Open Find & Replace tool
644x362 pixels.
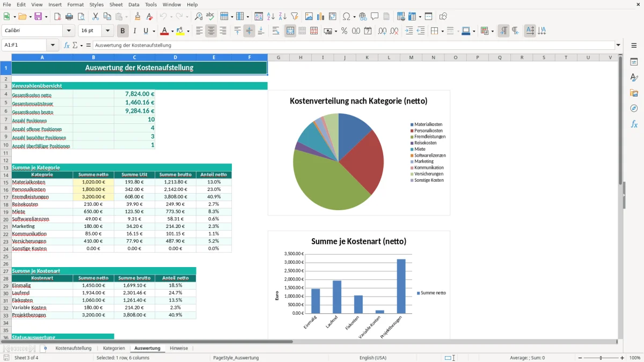point(199,17)
